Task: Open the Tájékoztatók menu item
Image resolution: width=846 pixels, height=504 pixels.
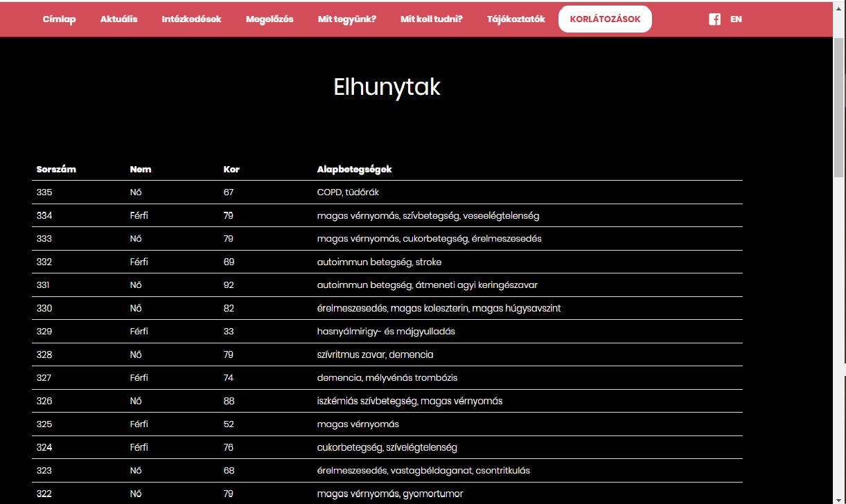Action: coord(516,19)
